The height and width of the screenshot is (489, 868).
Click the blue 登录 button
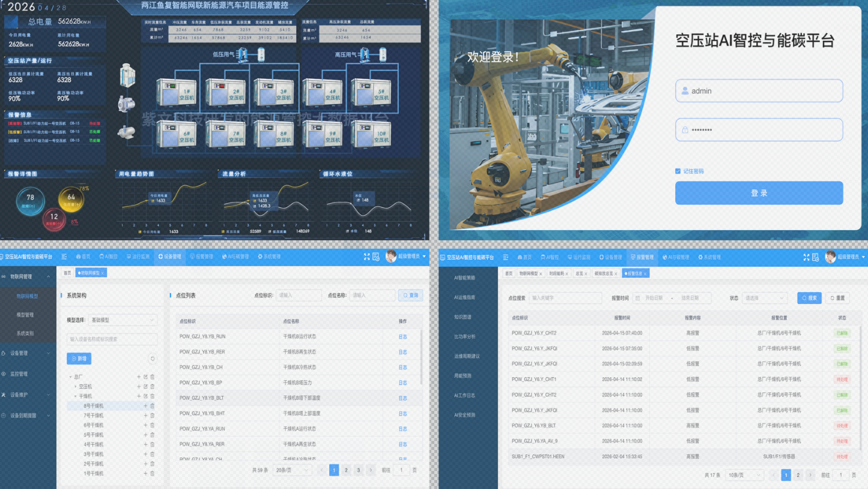(x=759, y=193)
